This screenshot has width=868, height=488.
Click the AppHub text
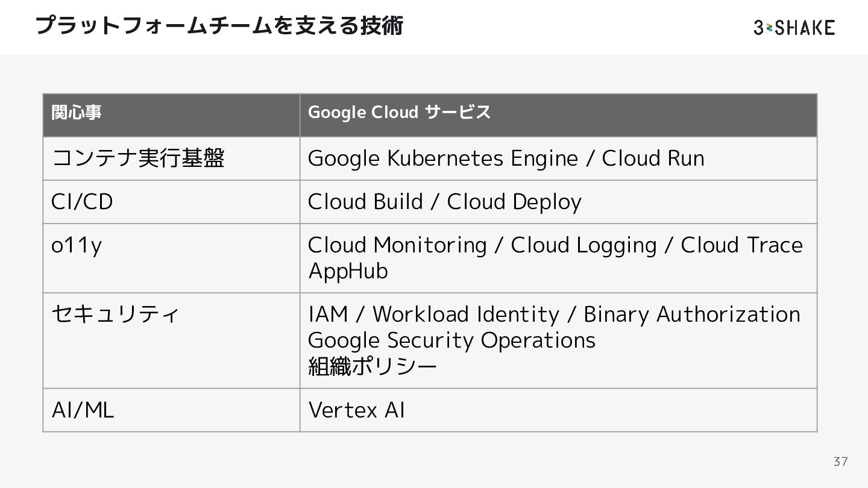pyautogui.click(x=348, y=271)
